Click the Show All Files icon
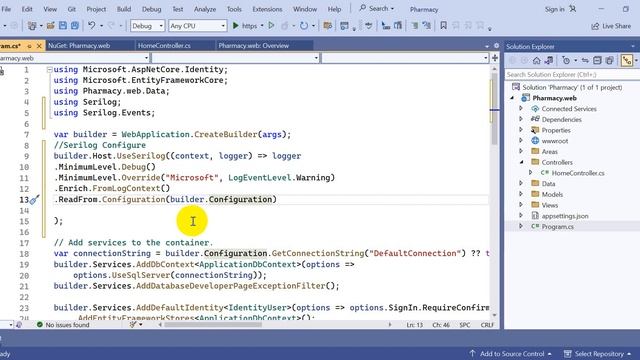 (609, 60)
